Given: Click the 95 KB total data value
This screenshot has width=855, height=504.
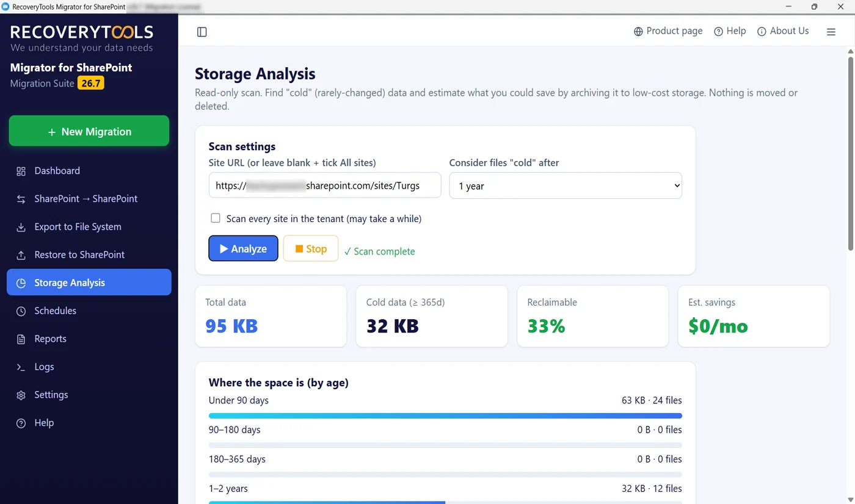Looking at the screenshot, I should tap(231, 326).
